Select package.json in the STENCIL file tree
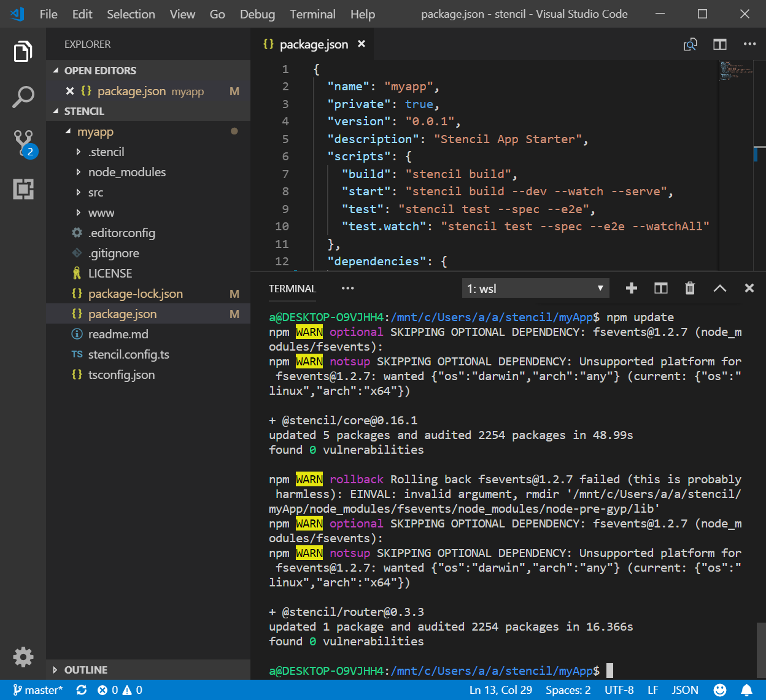The image size is (766, 700). [148, 314]
